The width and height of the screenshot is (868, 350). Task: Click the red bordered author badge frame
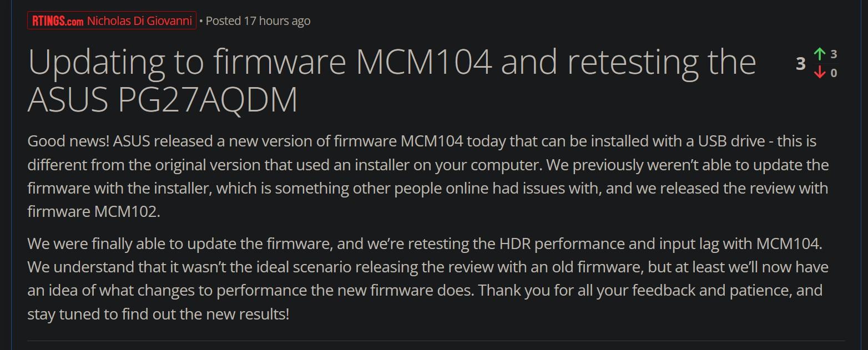pos(112,21)
